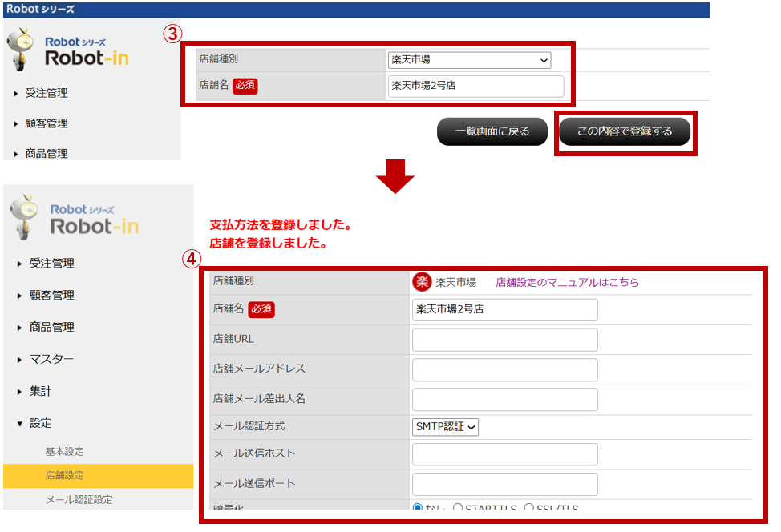
Task: Click the この内容で登録する button
Action: point(625,131)
